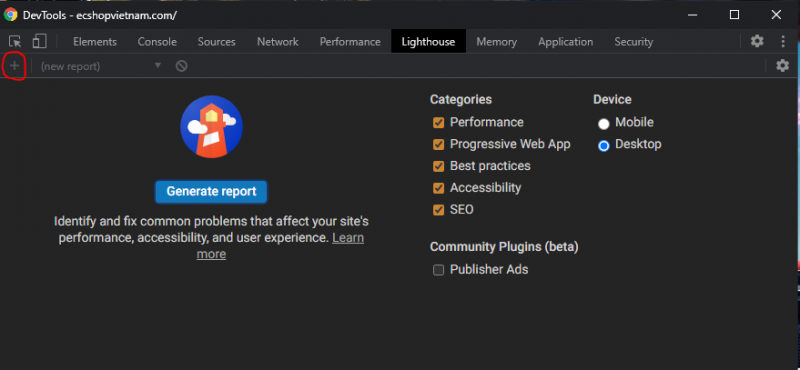The height and width of the screenshot is (370, 800).
Task: Click the Categories heading text
Action: (x=461, y=100)
